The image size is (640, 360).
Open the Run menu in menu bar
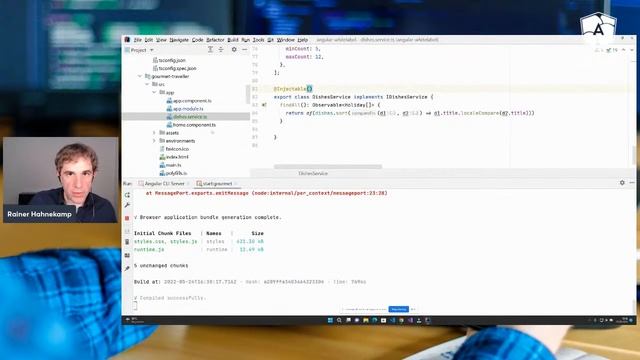(x=245, y=40)
